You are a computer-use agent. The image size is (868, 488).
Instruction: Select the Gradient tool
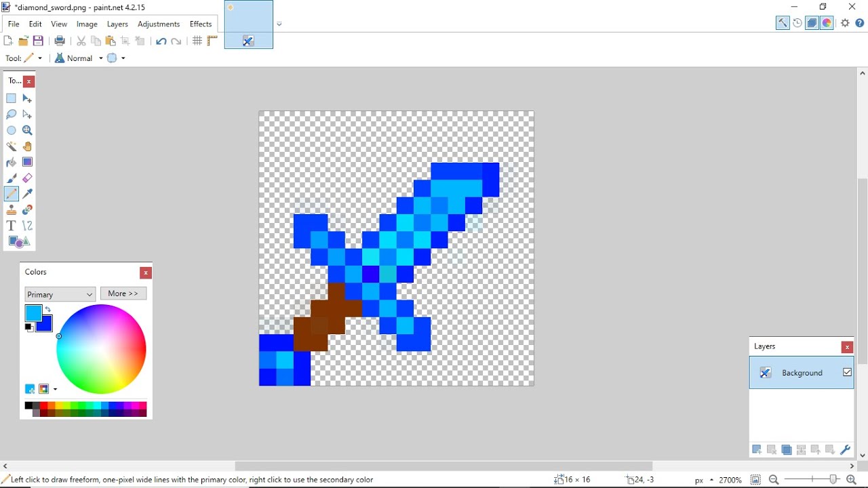28,163
